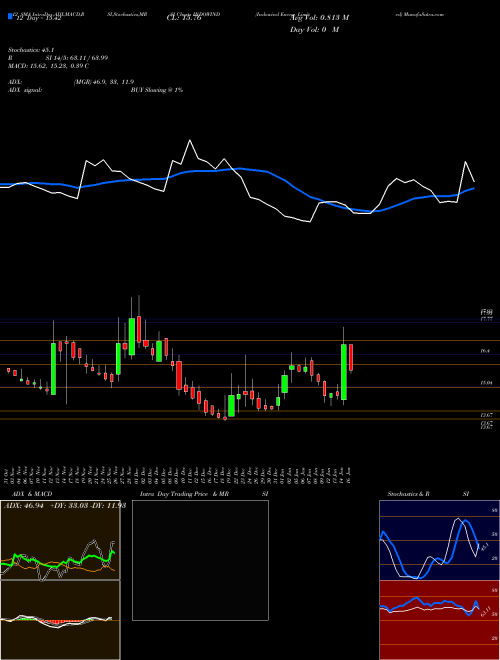Click the '63.11' RSI value label
The width and height of the screenshot is (500, 660).
coord(486,611)
